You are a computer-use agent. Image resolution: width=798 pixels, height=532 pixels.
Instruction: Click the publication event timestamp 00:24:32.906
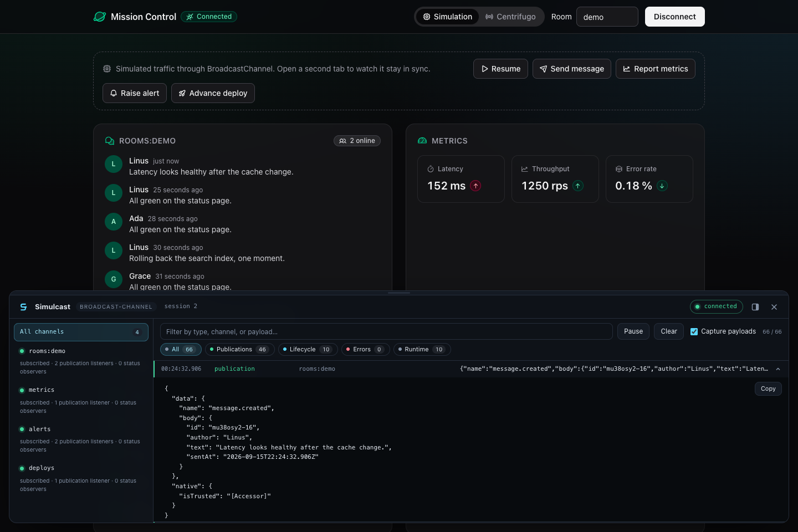point(181,369)
